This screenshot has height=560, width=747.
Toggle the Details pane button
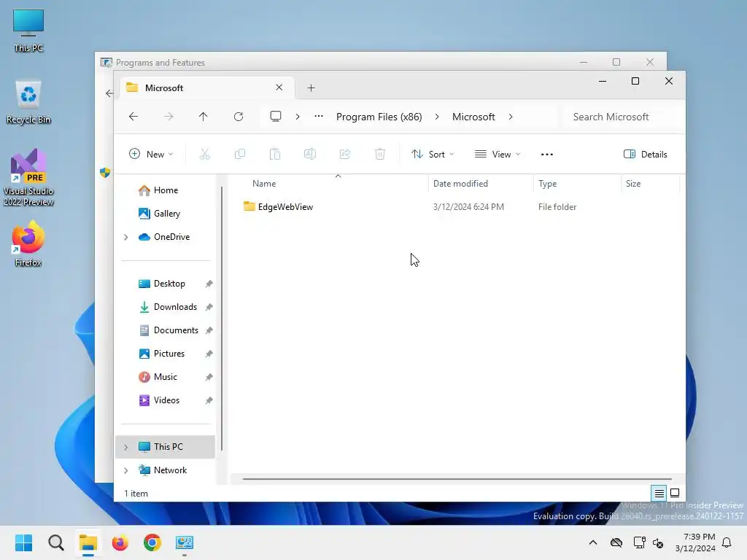click(x=646, y=155)
